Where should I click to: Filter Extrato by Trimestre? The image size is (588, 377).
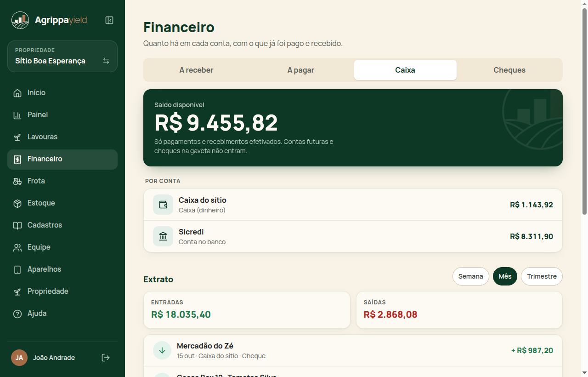(x=542, y=276)
